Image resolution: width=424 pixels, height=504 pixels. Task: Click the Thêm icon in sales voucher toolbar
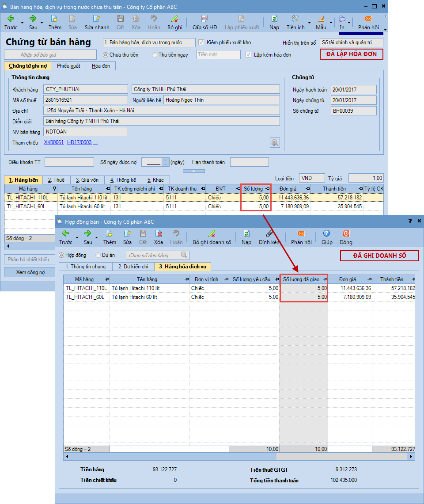click(x=54, y=19)
